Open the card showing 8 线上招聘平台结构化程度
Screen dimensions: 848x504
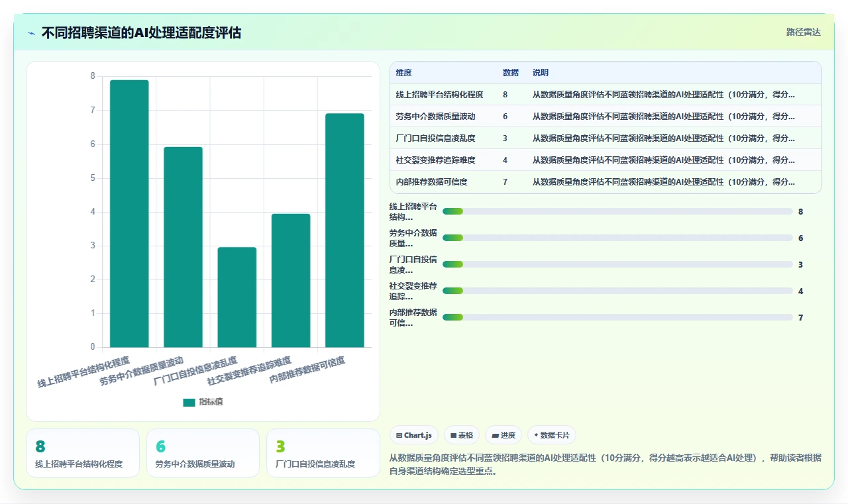83,453
